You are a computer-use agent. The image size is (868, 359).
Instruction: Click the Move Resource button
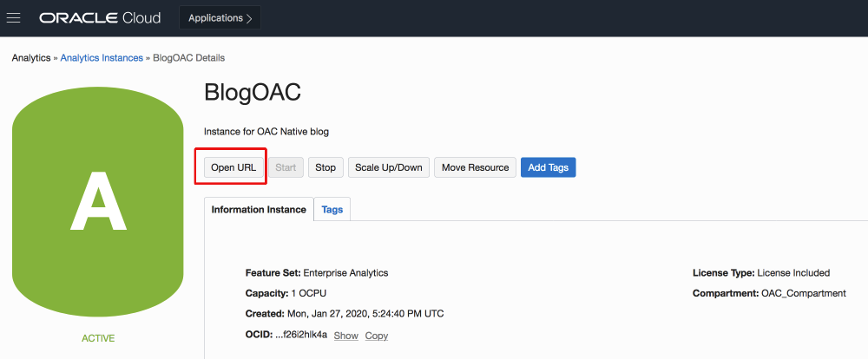(475, 167)
